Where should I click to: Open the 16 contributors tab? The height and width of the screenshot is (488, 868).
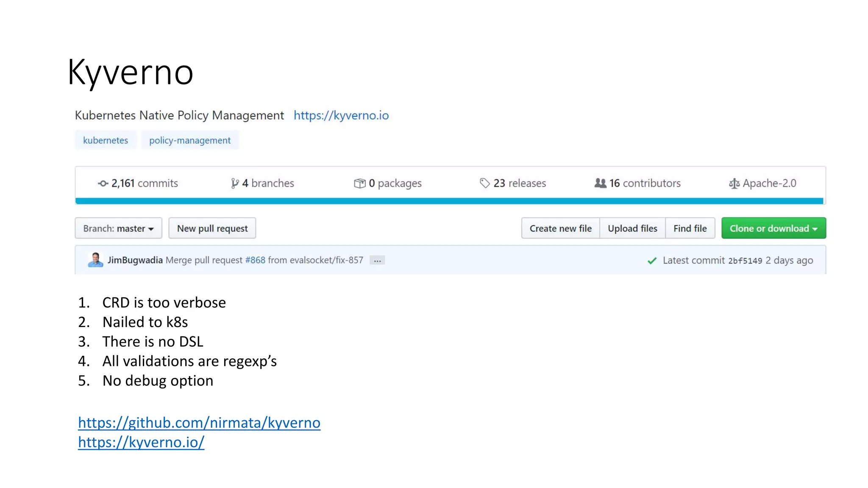coord(637,183)
